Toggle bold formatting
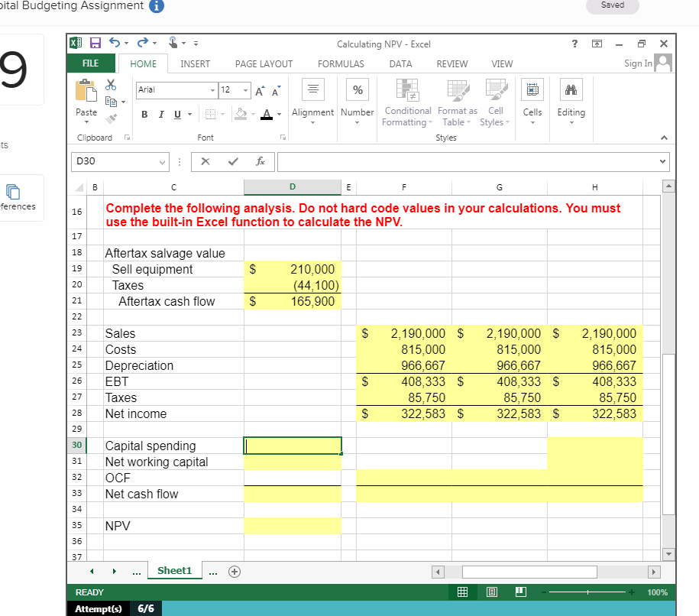 pos(144,113)
